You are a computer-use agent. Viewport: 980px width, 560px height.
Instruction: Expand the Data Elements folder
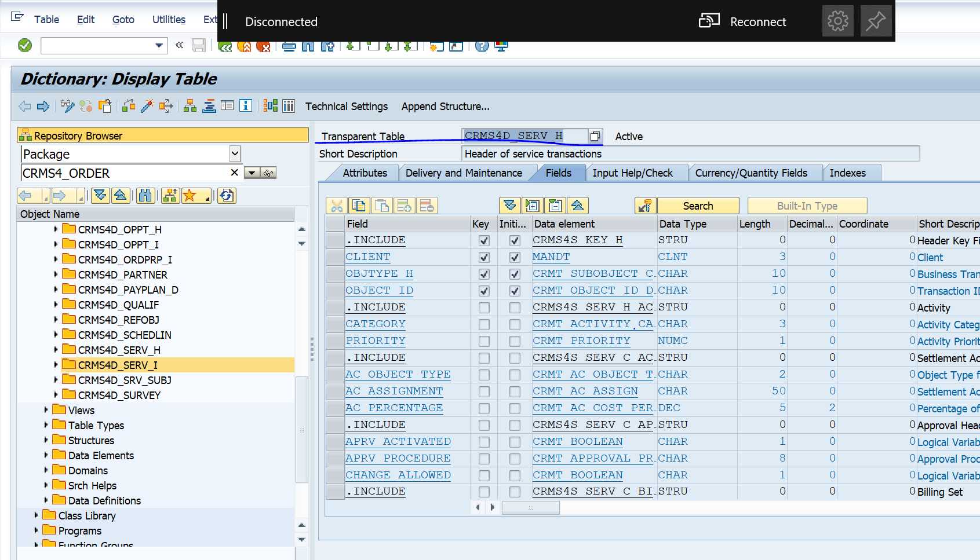(46, 455)
